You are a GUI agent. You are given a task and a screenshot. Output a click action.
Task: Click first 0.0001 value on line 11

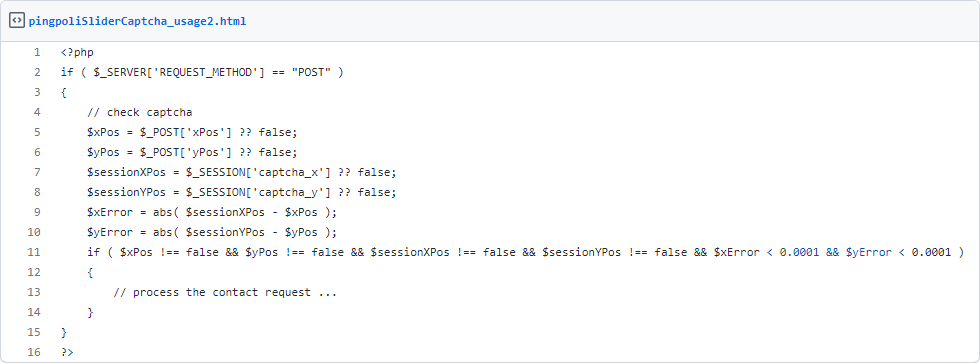click(x=799, y=252)
